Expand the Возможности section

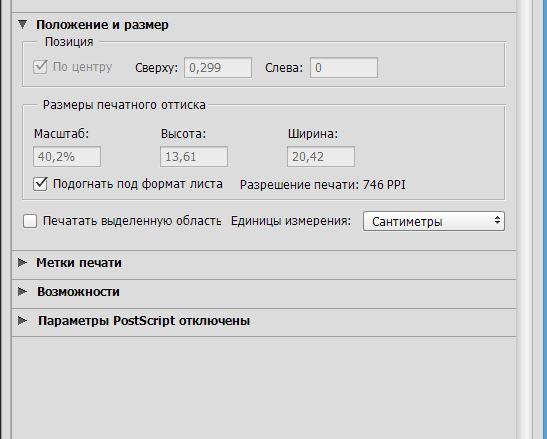23,291
